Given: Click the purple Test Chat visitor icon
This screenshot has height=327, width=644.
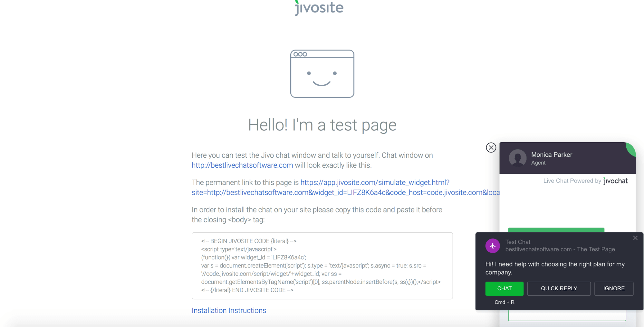Looking at the screenshot, I should click(493, 246).
